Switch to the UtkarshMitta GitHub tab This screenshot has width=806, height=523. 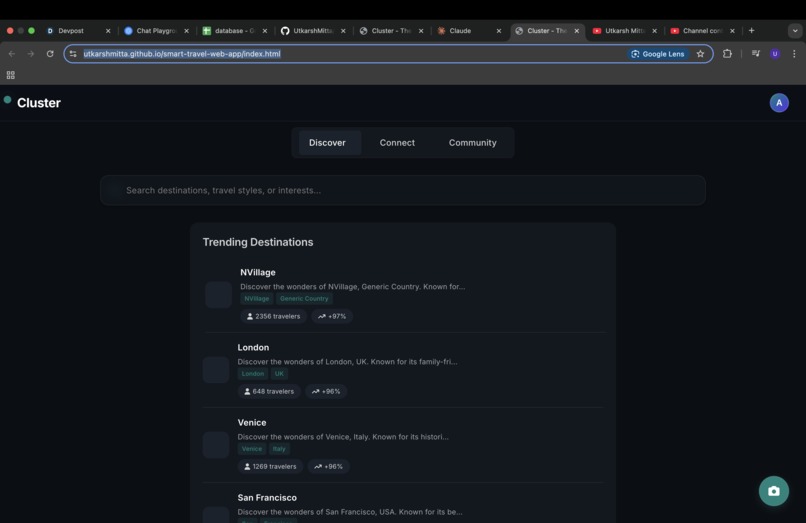313,31
